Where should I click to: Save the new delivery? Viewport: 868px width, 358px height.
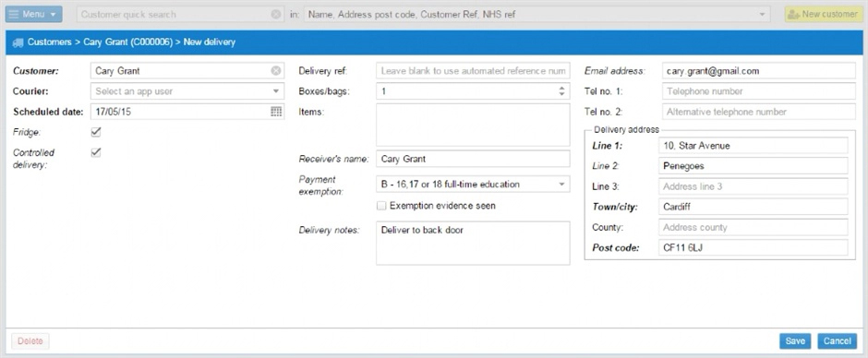pos(795,340)
